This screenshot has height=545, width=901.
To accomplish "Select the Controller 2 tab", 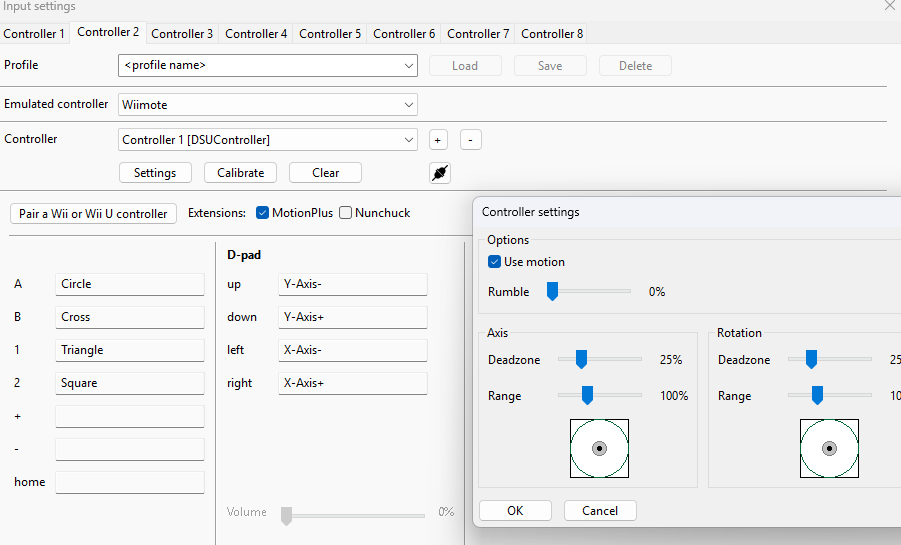I will pos(108,32).
